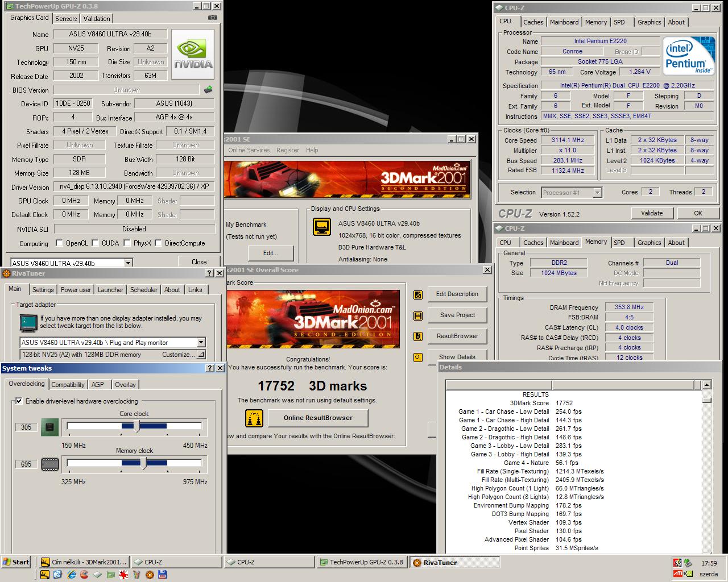
Task: Click the yellow monitor icon in 3DMark display settings
Action: [322, 227]
